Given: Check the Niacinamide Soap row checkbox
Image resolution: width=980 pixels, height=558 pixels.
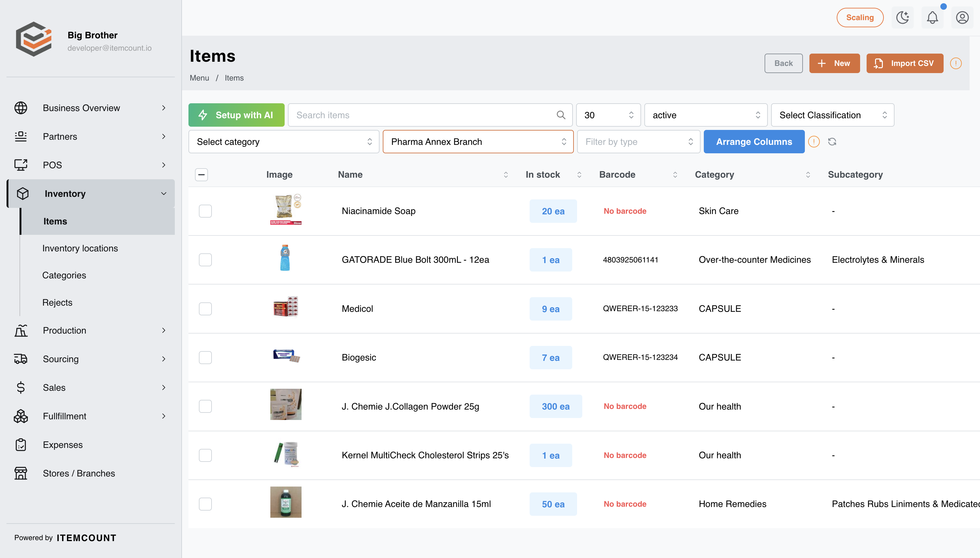Looking at the screenshot, I should (x=205, y=211).
